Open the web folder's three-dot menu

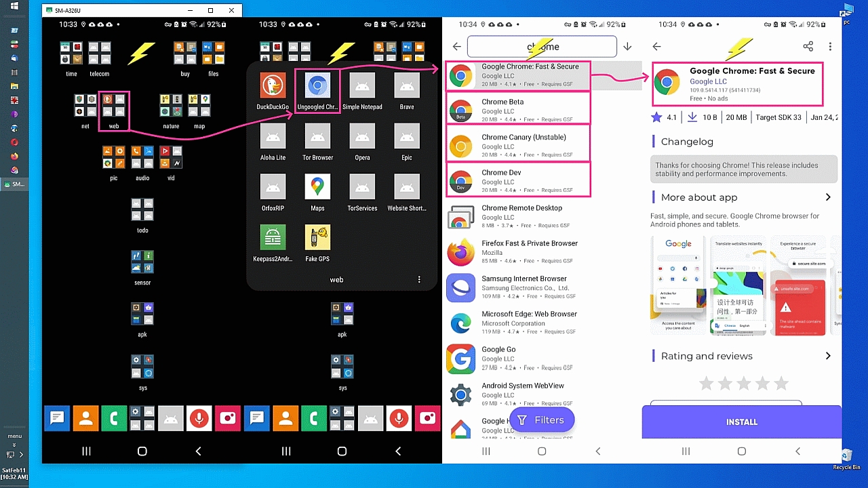pyautogui.click(x=419, y=279)
